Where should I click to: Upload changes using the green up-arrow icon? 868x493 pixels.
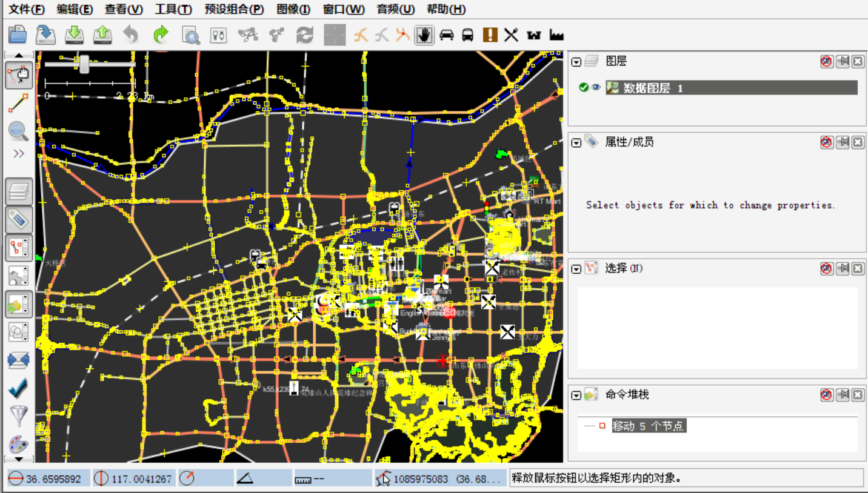102,35
